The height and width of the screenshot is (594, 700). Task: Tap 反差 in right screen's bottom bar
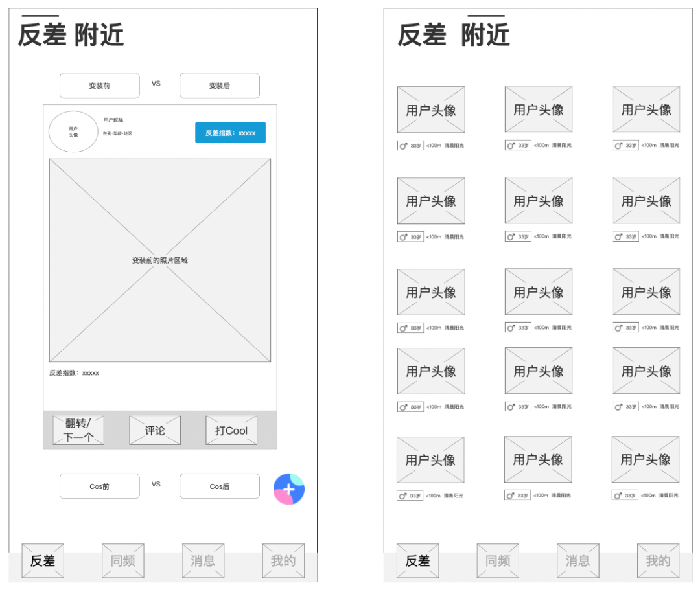coord(417,560)
